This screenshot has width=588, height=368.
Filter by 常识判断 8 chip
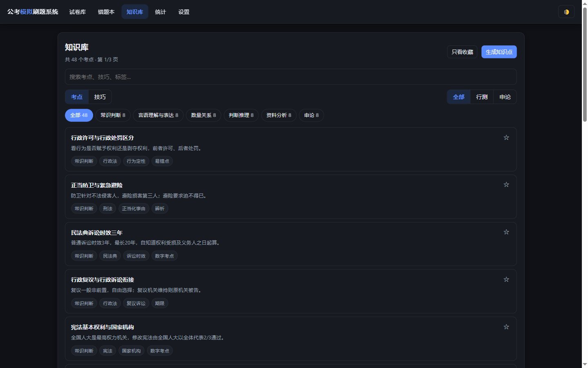pyautogui.click(x=113, y=115)
